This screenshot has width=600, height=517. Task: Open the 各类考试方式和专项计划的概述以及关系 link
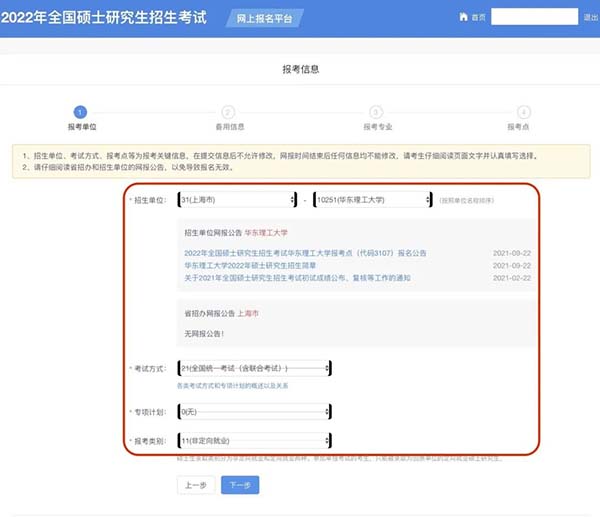tap(232, 386)
